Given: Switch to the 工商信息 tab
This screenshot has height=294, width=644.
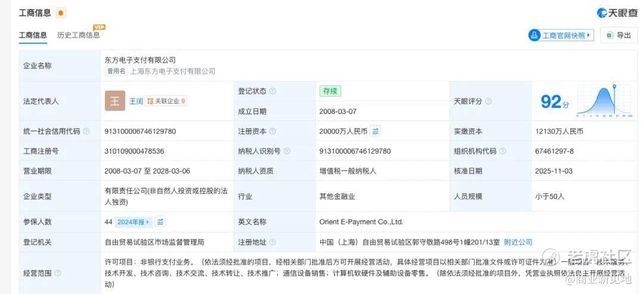Looking at the screenshot, I should (33, 35).
